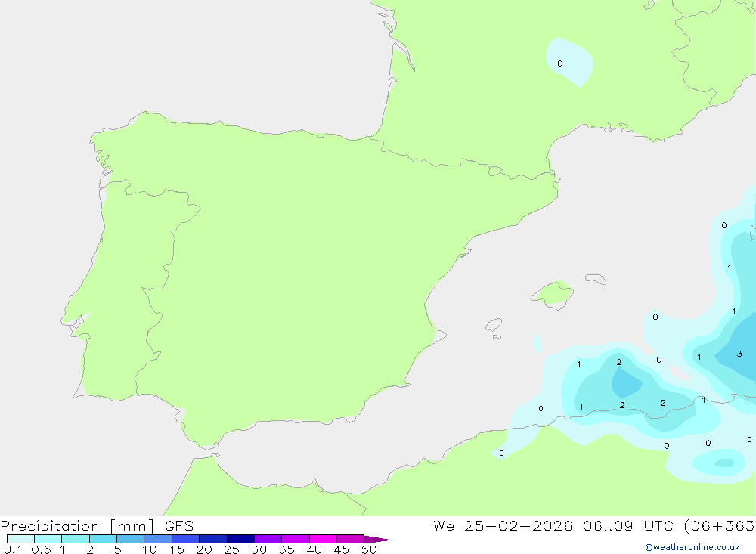756x554 pixels.
Task: Click the '0.5' legend scale label
Action: pyautogui.click(x=41, y=549)
